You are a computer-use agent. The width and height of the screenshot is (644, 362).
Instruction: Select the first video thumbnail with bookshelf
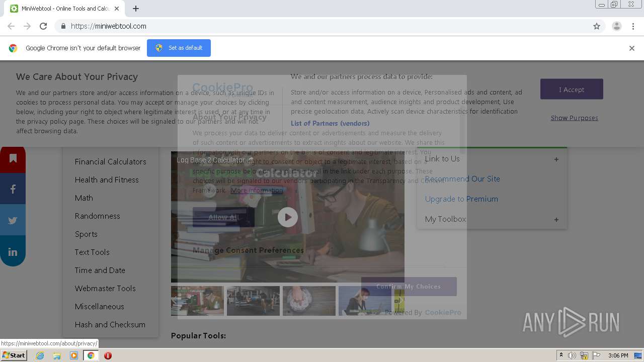tap(197, 301)
